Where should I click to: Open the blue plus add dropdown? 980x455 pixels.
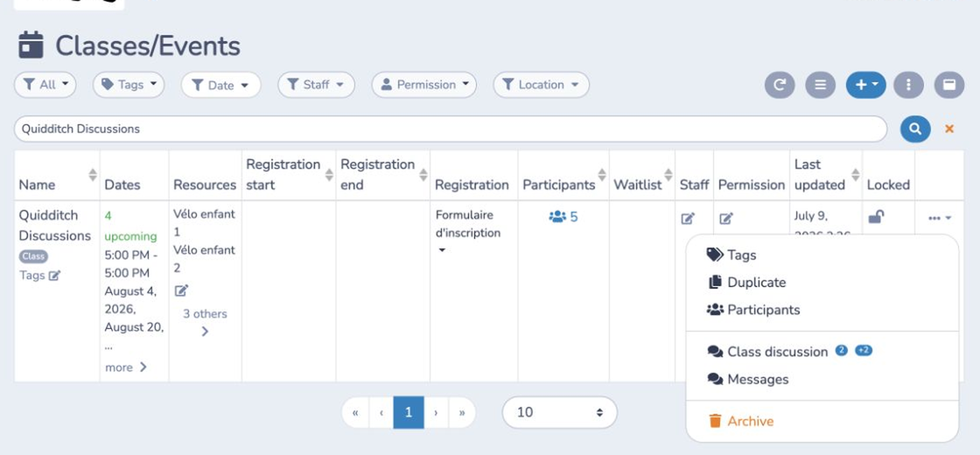tap(865, 85)
